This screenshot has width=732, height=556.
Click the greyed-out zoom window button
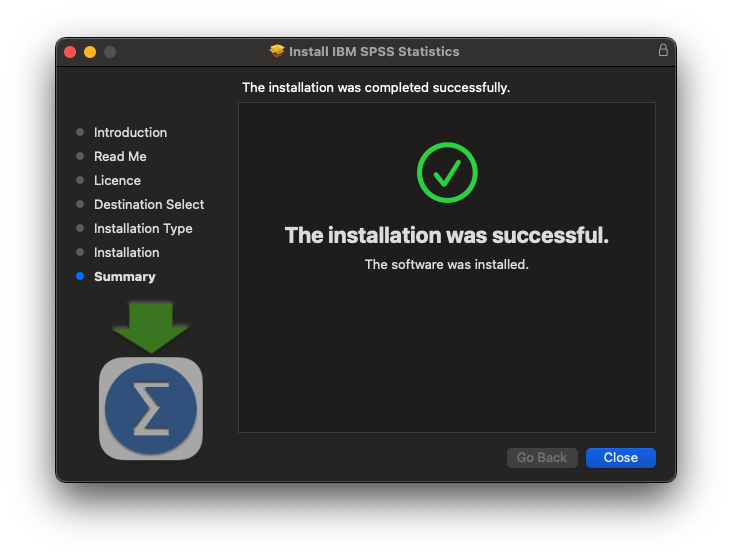110,52
